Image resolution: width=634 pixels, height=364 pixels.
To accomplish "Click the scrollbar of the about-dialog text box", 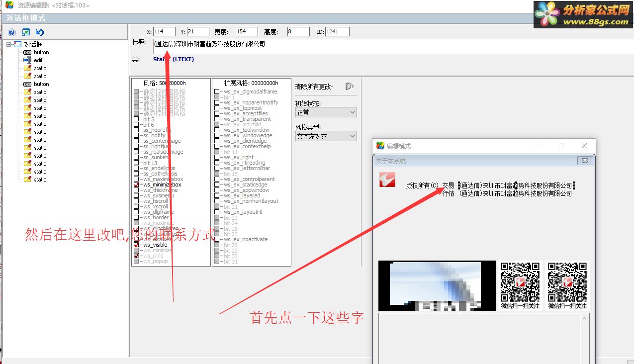I will 585,339.
